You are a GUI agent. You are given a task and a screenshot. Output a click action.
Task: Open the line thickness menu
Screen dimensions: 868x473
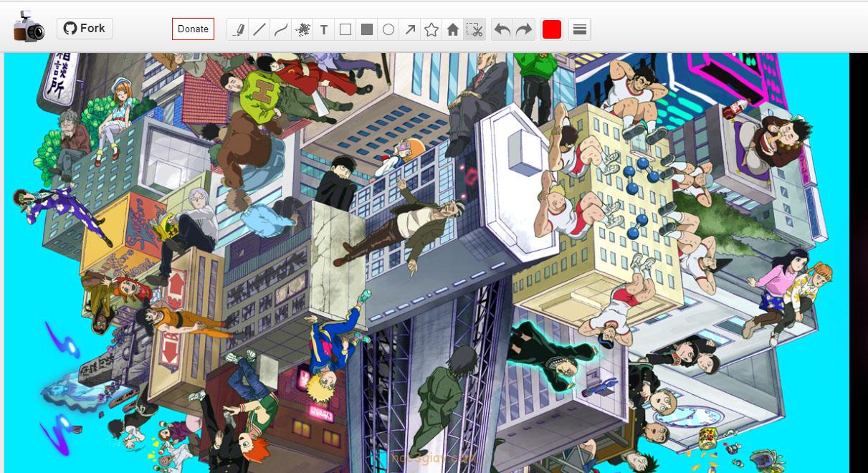(580, 29)
